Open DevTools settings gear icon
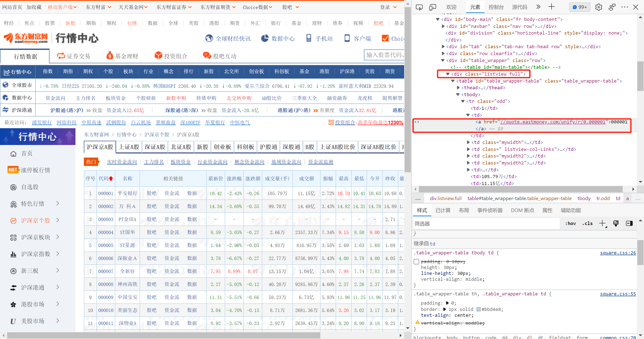This screenshot has height=339, width=644. pos(599,7)
